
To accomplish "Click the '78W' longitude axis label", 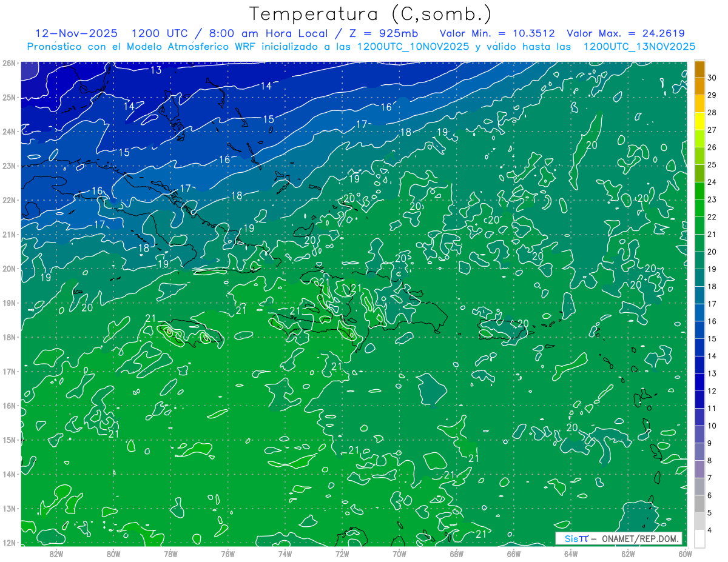I will pos(170,554).
